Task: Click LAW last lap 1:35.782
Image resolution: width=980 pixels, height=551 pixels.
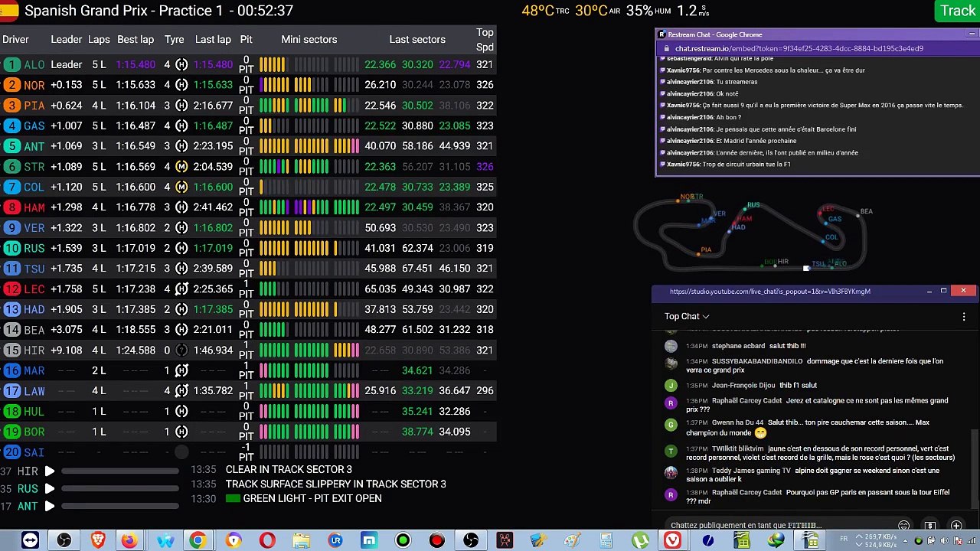Action: (213, 391)
